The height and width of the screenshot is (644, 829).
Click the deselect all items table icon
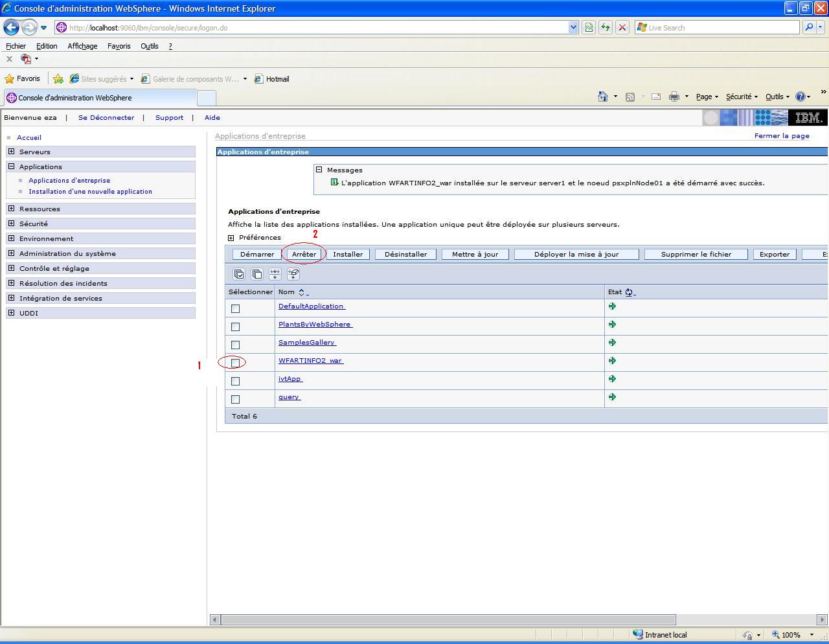(257, 274)
